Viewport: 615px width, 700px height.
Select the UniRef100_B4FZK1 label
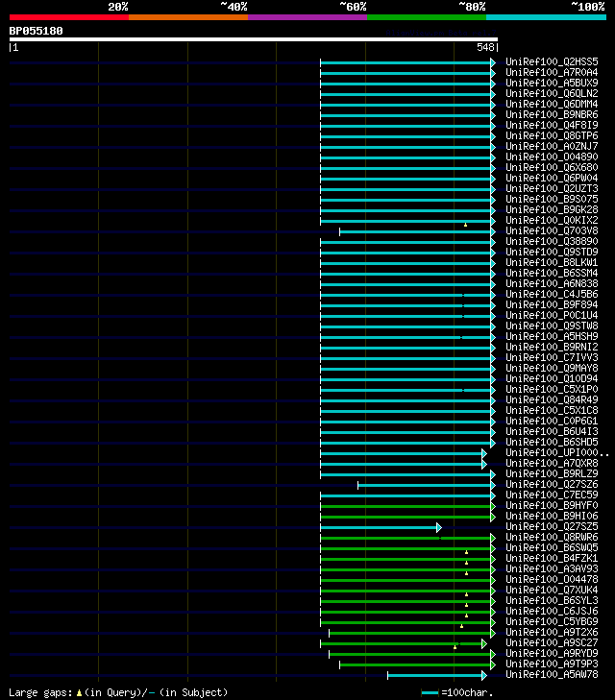click(552, 559)
